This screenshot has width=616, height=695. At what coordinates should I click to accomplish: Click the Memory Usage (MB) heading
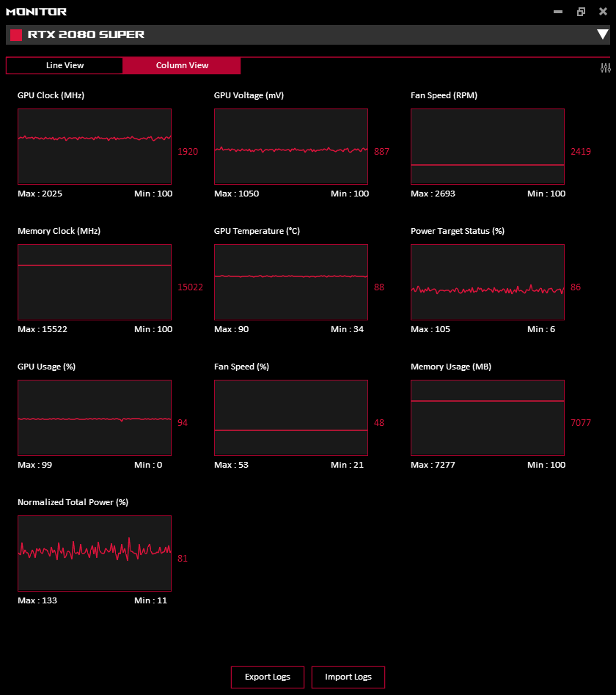[x=451, y=367]
